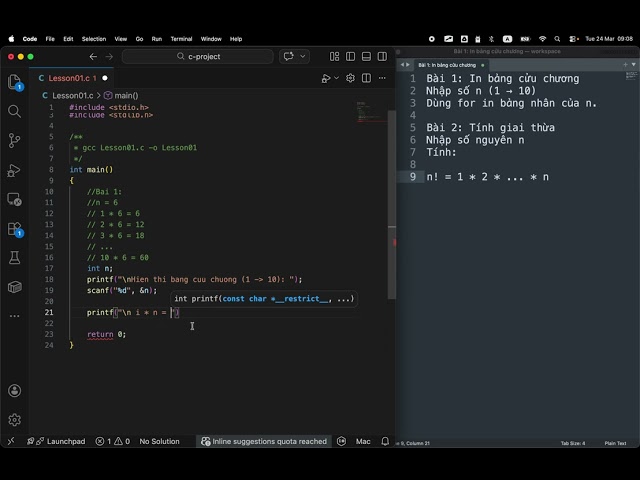The height and width of the screenshot is (480, 640).
Task: Expand the Copilot chat dropdown chevron
Action: pos(302,56)
